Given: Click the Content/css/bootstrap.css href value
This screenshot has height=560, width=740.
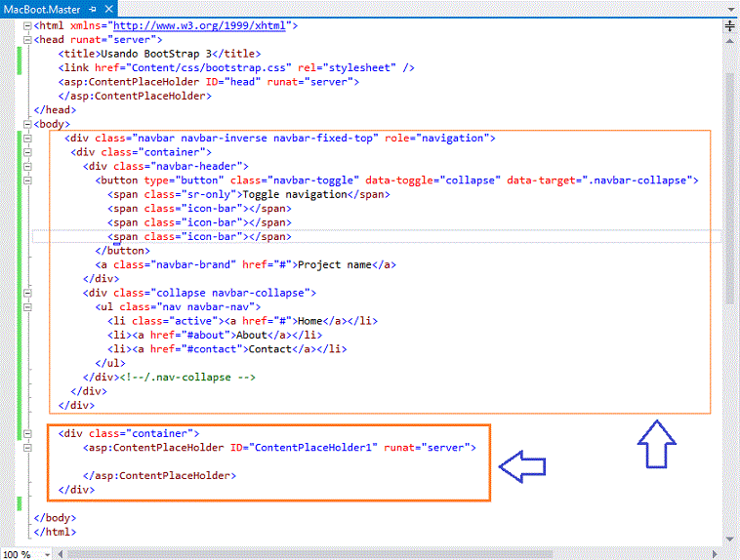Looking at the screenshot, I should (211, 68).
